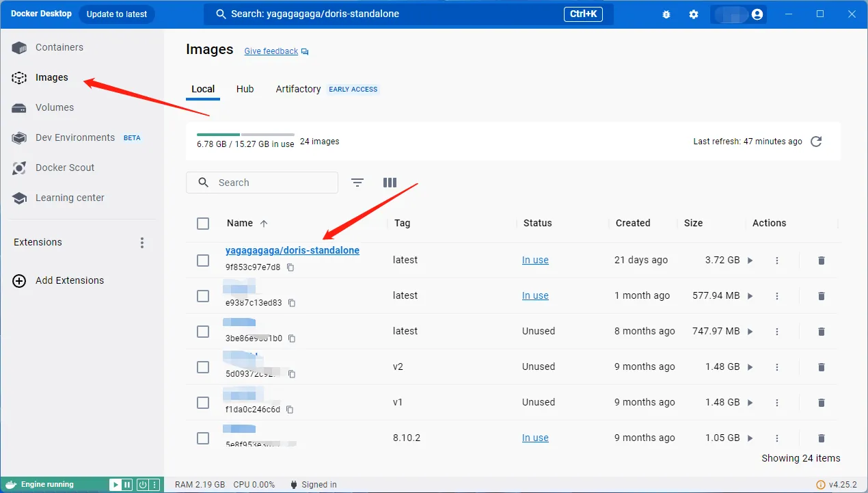Click the images Search input field
This screenshot has height=493, width=868.
click(262, 183)
